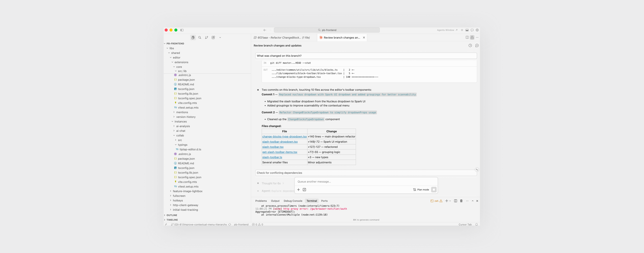Toggle the chat pane speech bubble icon
The image size is (644, 253).
point(472,30)
